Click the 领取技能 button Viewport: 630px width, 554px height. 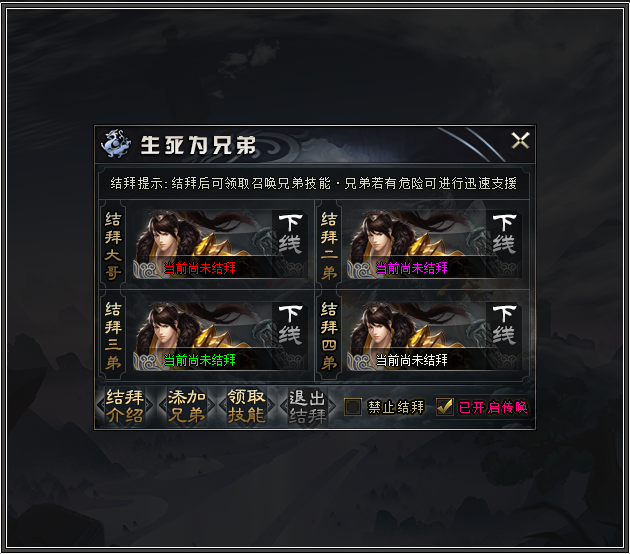point(246,406)
